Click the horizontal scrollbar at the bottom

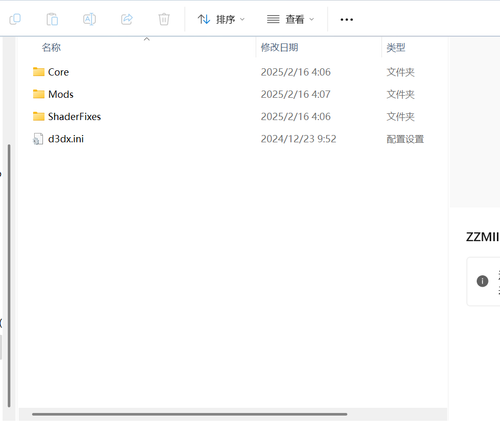point(190,414)
